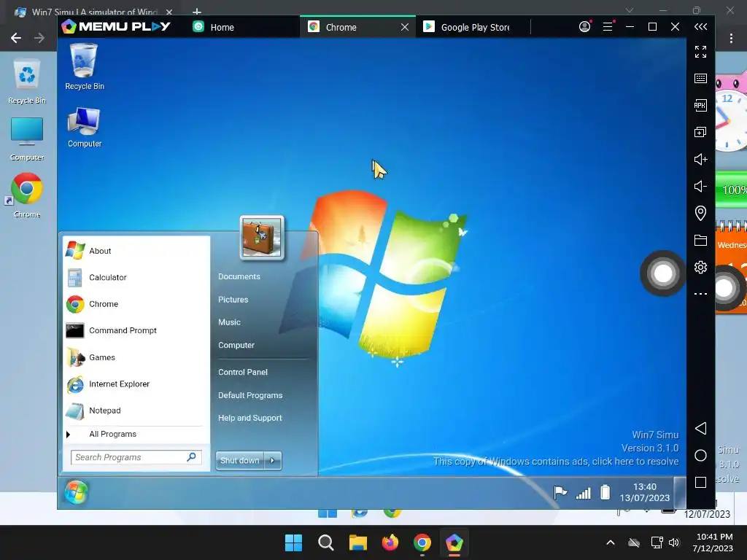Open the background browser three-dot menu
747x560 pixels.
731,38
